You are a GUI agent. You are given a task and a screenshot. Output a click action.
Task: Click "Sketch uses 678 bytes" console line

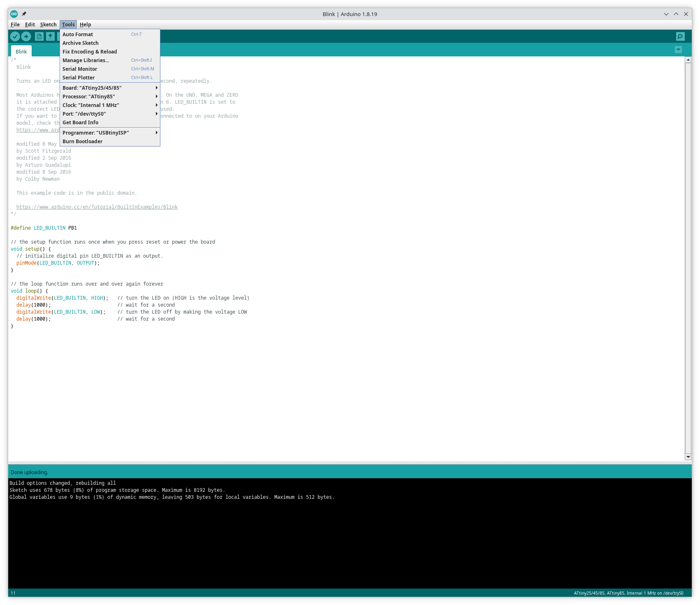(117, 490)
